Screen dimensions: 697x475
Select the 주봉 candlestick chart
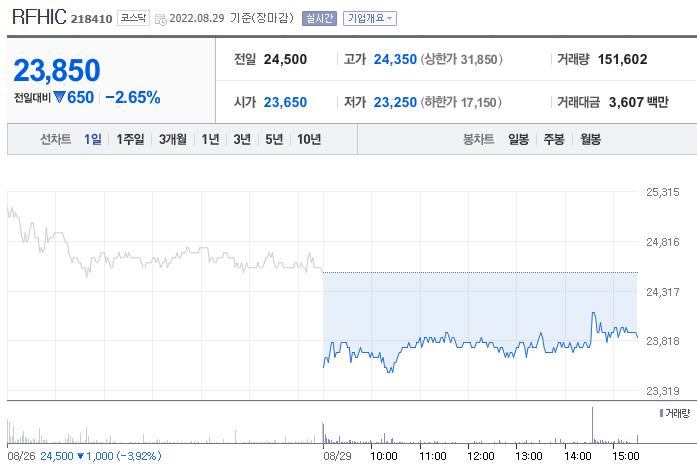(x=554, y=140)
